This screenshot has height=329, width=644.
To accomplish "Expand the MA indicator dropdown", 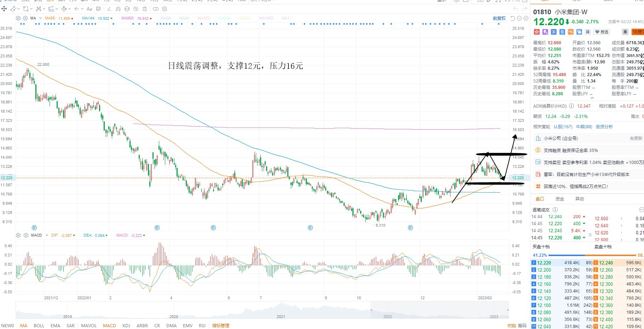I will 40,18.
